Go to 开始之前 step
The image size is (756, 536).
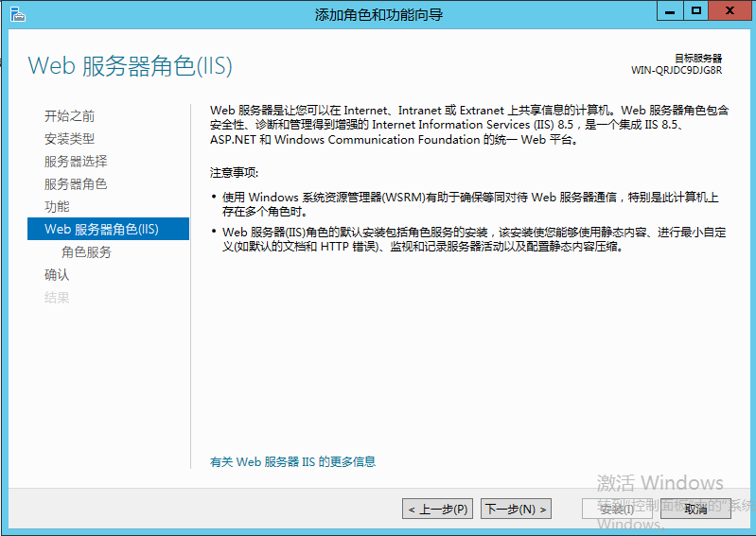coord(69,116)
